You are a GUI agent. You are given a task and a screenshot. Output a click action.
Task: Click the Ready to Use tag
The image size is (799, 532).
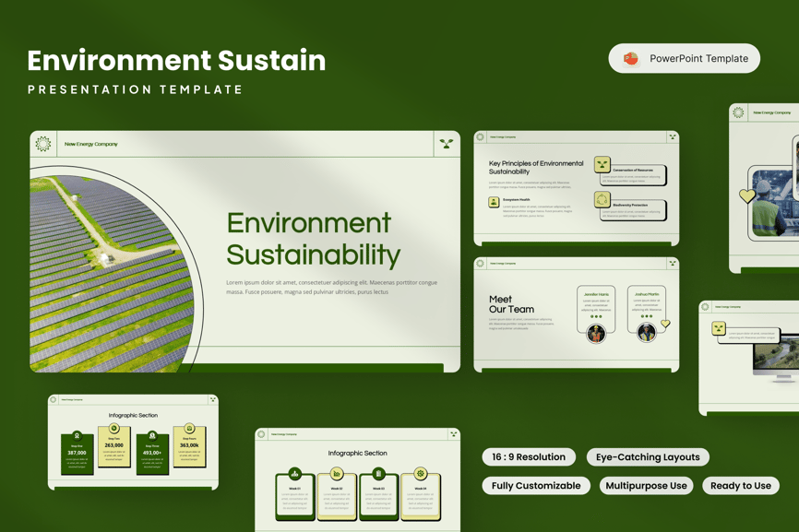[x=741, y=486]
